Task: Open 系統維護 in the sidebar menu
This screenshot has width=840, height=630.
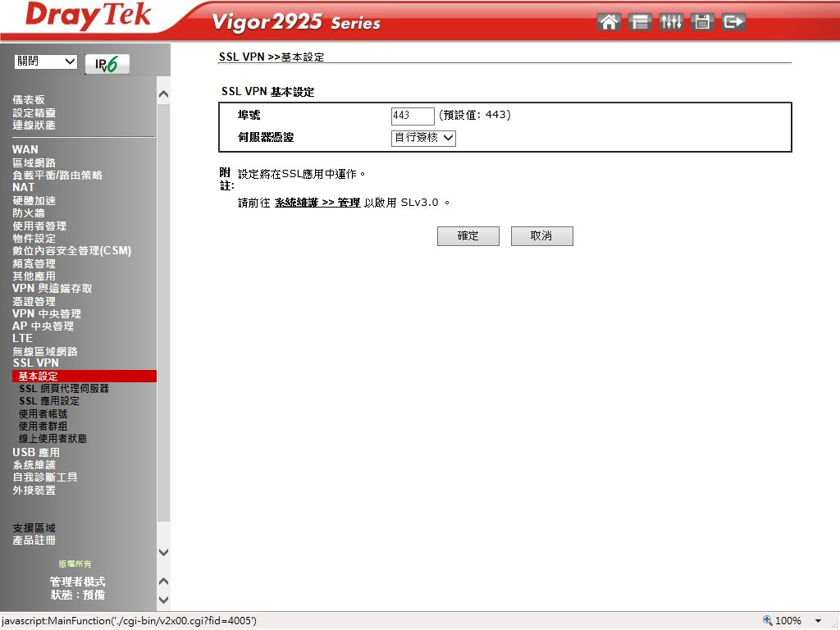Action: coord(34,465)
